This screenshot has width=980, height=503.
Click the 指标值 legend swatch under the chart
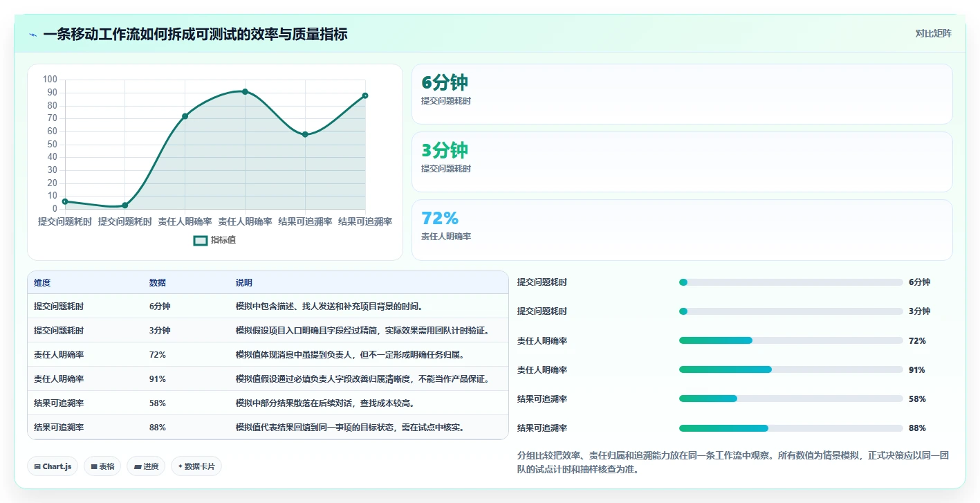click(x=201, y=240)
